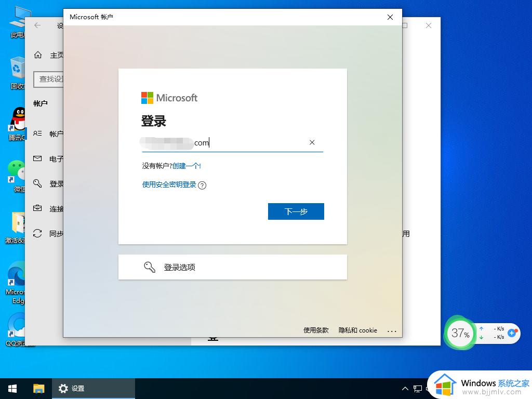Close the Settings window behind dialog
This screenshot has height=399, width=532.
coord(429,25)
